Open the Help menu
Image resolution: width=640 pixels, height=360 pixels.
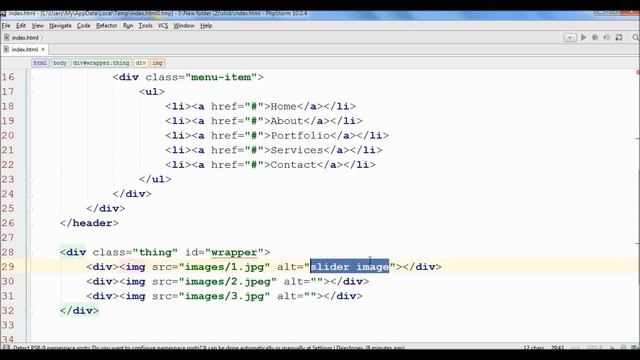tap(206, 26)
